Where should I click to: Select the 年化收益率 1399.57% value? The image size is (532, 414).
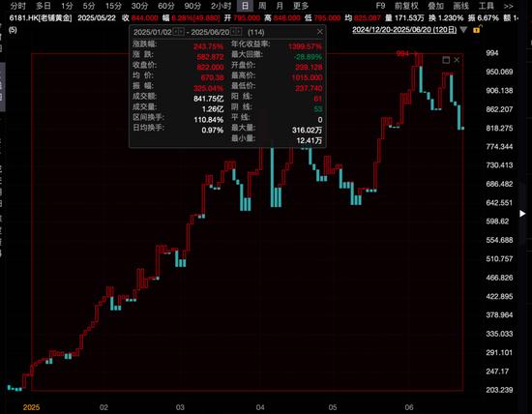(305, 46)
